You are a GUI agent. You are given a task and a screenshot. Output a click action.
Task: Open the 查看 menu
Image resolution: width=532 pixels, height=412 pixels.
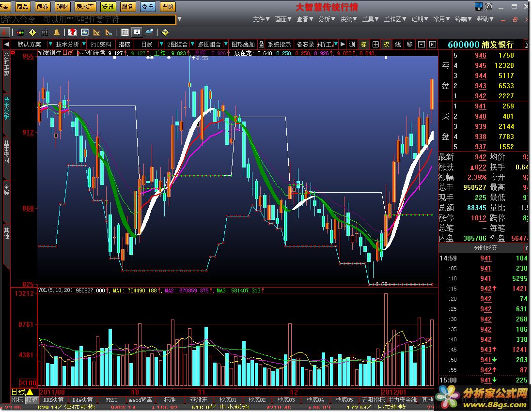305,19
